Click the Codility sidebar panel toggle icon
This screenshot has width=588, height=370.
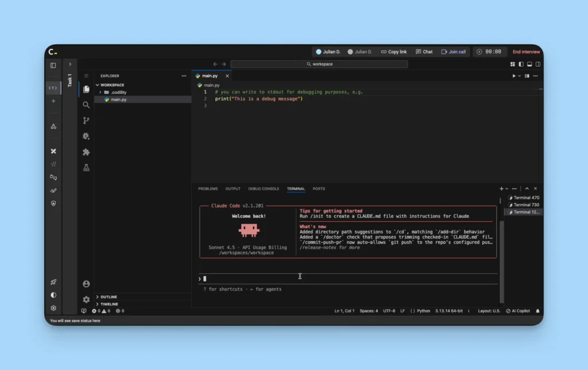53,65
